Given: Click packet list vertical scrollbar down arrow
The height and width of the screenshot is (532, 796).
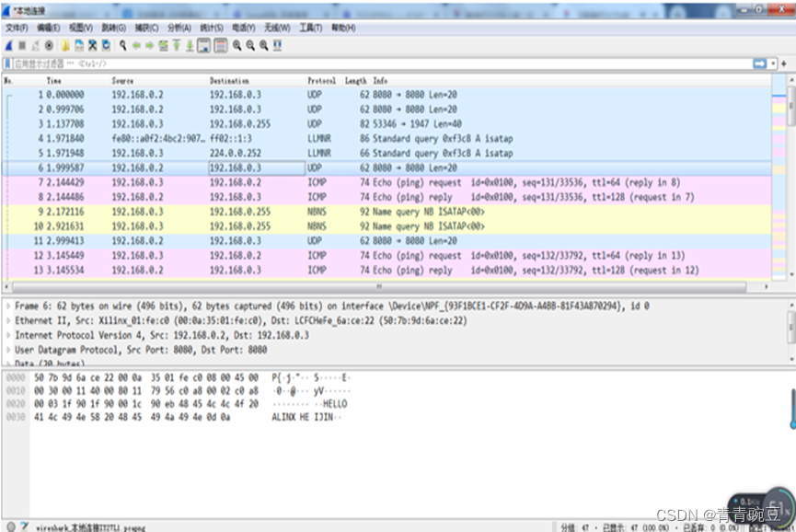Looking at the screenshot, I should click(791, 274).
